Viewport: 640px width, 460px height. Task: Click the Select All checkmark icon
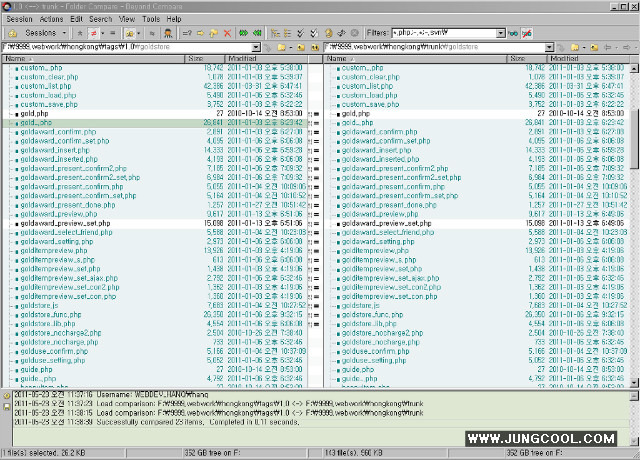coord(301,33)
